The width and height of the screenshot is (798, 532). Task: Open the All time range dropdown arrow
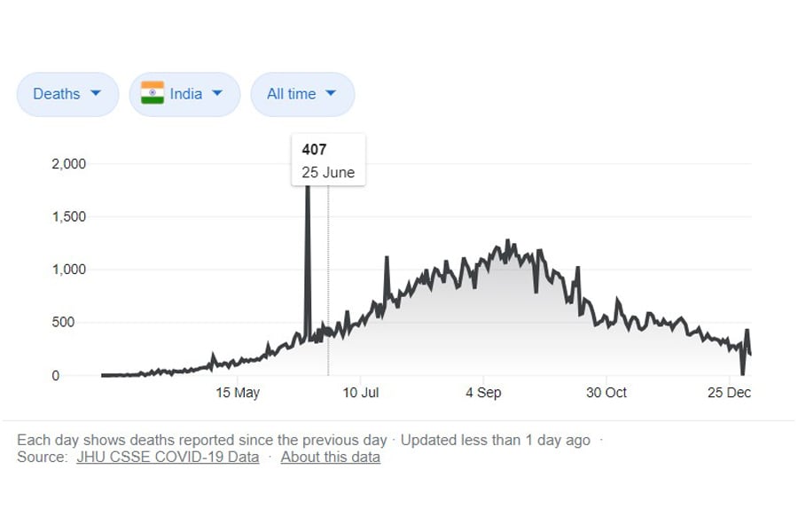click(x=331, y=93)
